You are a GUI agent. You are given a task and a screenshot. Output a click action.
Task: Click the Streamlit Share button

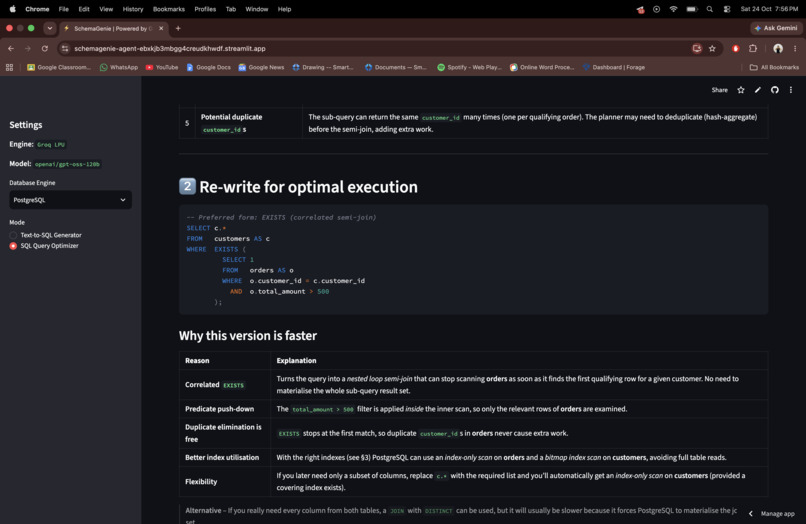(720, 90)
